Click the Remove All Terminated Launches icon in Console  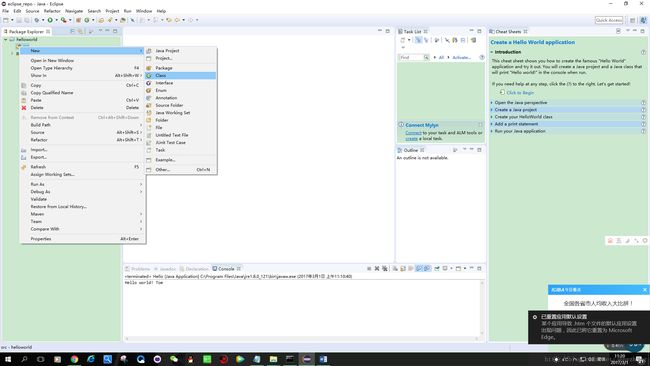(385, 269)
